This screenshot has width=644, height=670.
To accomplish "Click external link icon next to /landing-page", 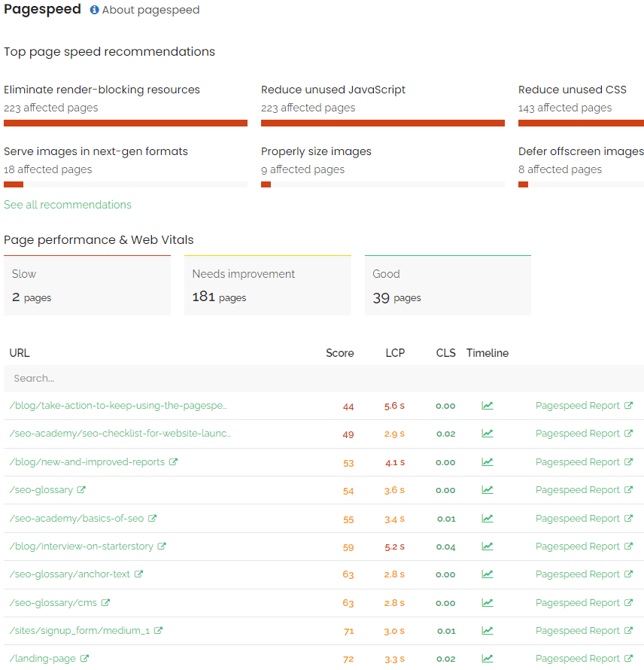I will [x=84, y=658].
